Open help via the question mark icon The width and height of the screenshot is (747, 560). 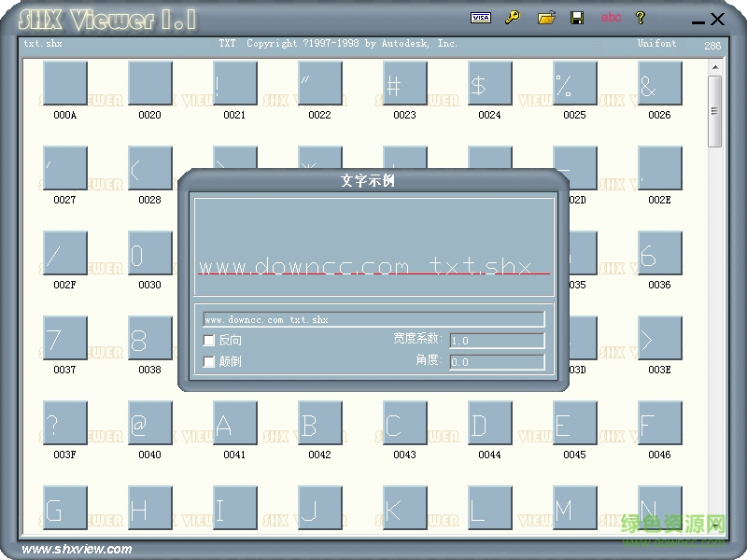[641, 17]
